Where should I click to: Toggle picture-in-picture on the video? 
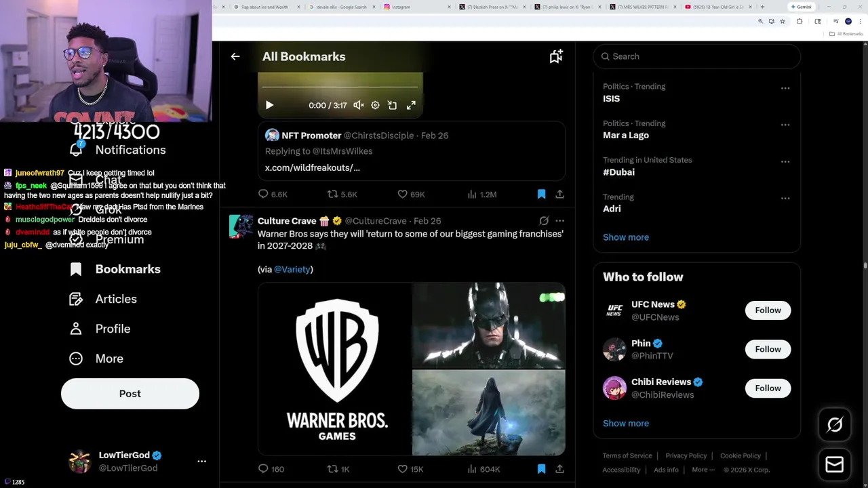(392, 106)
